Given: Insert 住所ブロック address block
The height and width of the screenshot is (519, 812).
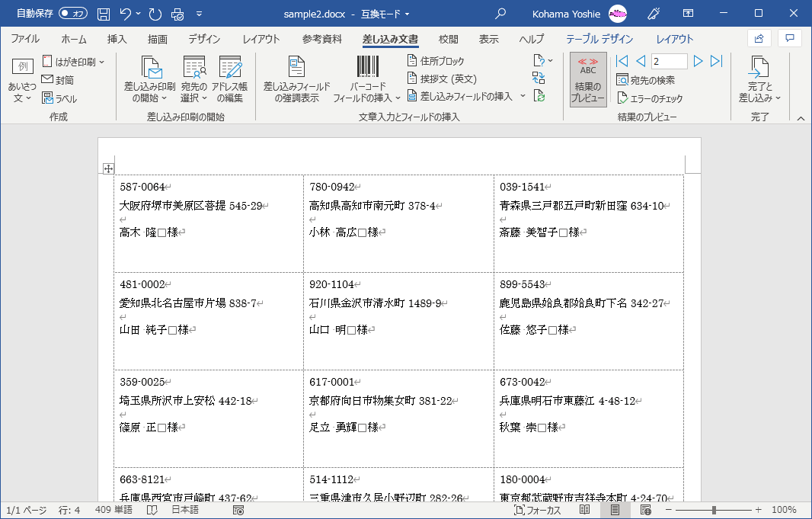Looking at the screenshot, I should 436,61.
